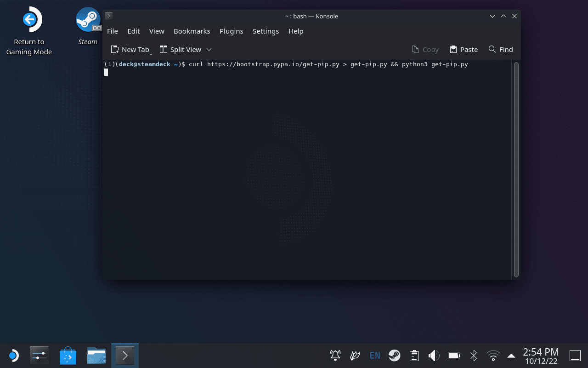Open the clipboard tray icon
Viewport: 588px width, 368px height.
point(414,356)
